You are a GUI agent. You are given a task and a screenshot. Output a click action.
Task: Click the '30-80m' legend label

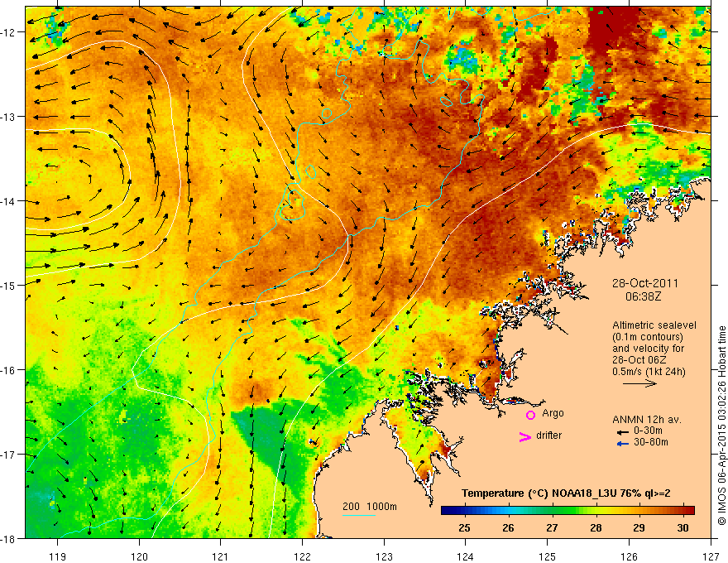[x=651, y=442]
